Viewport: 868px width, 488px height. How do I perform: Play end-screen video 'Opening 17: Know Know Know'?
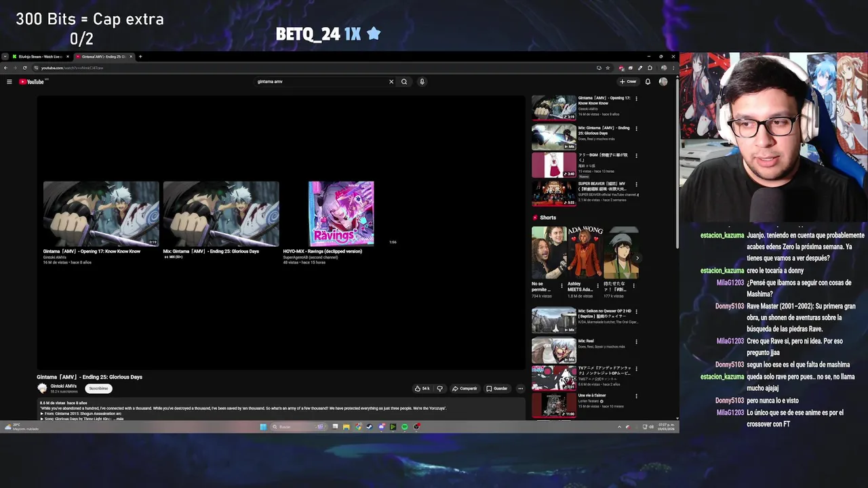coord(101,213)
